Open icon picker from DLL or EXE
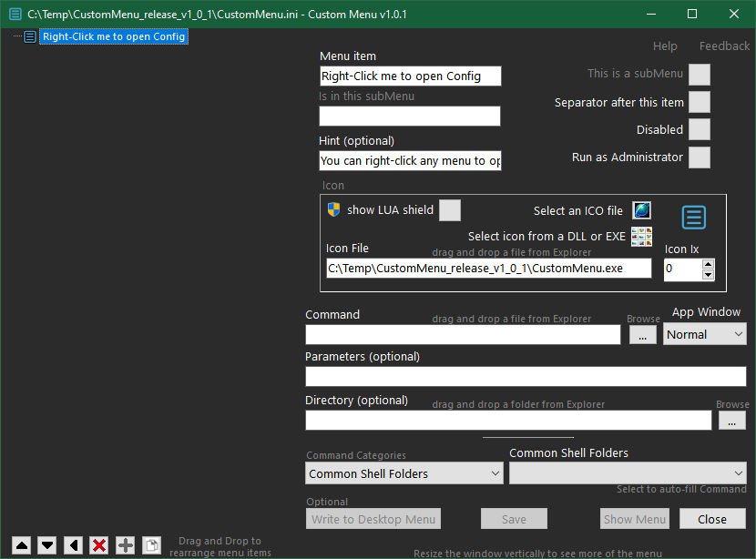Screen dimensions: 756x559 pos(642,237)
